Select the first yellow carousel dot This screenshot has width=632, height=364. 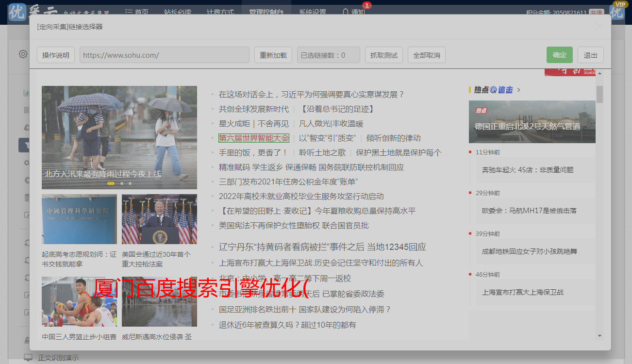click(x=111, y=183)
